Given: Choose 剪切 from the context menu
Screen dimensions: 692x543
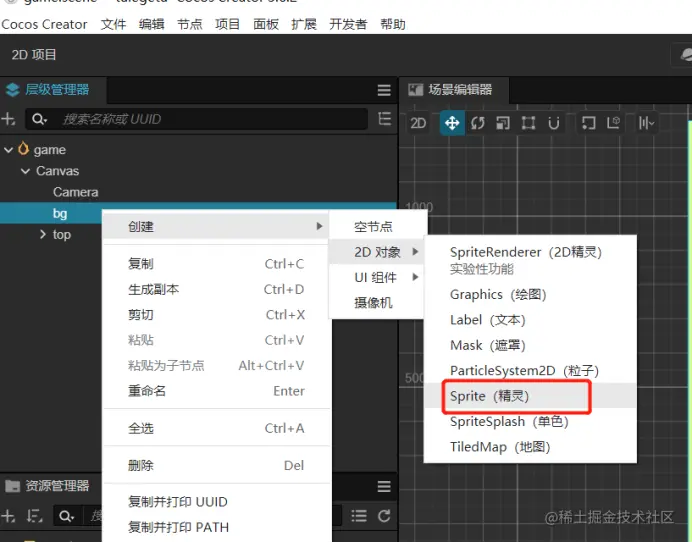Looking at the screenshot, I should [x=216, y=315].
